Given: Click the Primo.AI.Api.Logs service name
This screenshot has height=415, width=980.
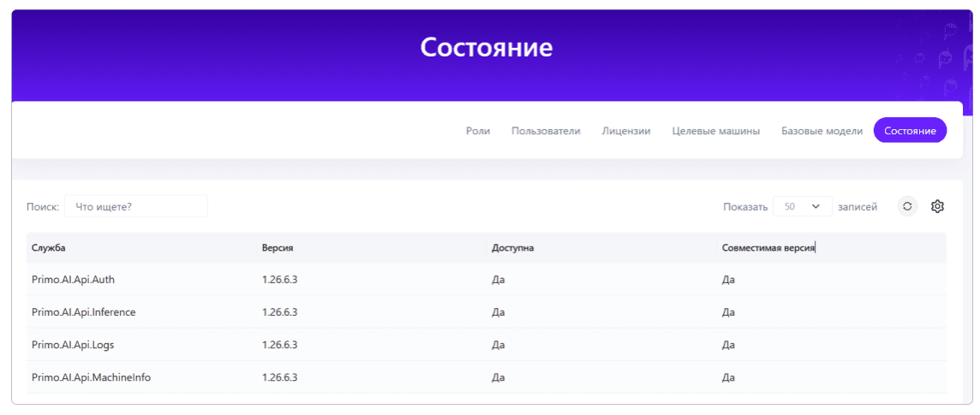Looking at the screenshot, I should (73, 345).
